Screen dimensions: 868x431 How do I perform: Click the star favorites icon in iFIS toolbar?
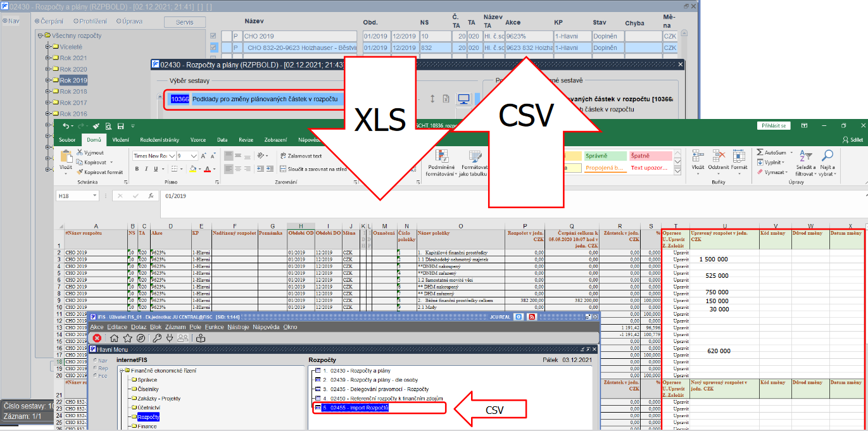[x=127, y=338]
